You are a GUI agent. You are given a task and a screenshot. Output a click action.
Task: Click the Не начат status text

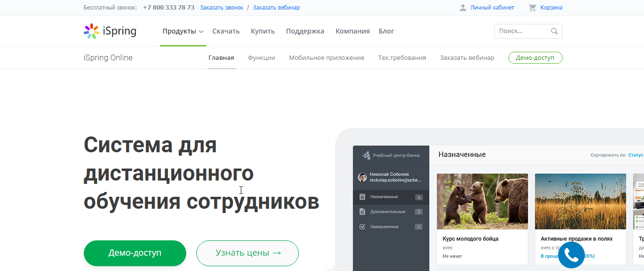tap(452, 256)
